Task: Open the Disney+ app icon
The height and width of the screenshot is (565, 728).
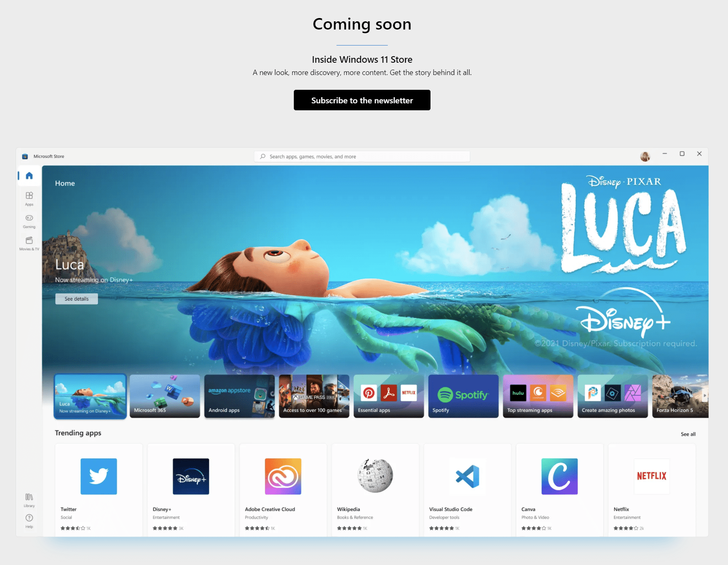Action: click(191, 476)
